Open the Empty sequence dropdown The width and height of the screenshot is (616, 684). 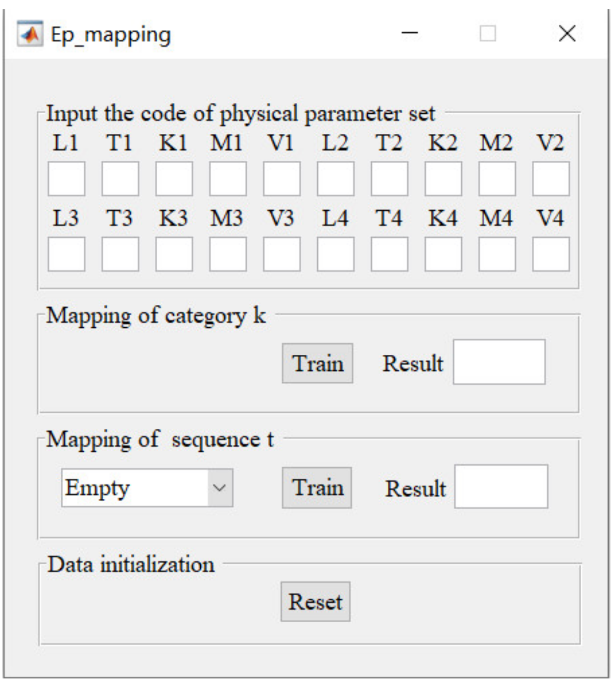147,488
